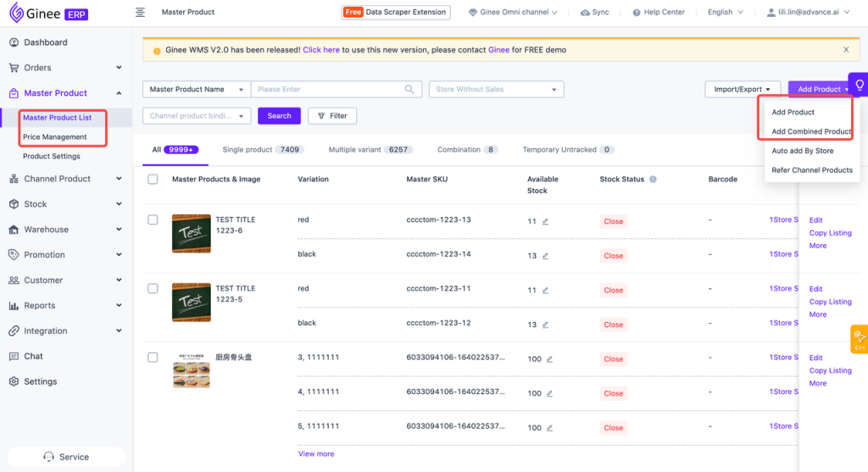This screenshot has width=868, height=472.
Task: Click the Reports bar chart icon
Action: tap(14, 305)
